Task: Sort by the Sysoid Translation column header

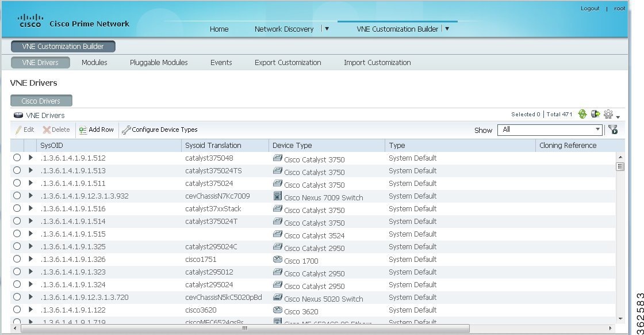Action: tap(225, 146)
